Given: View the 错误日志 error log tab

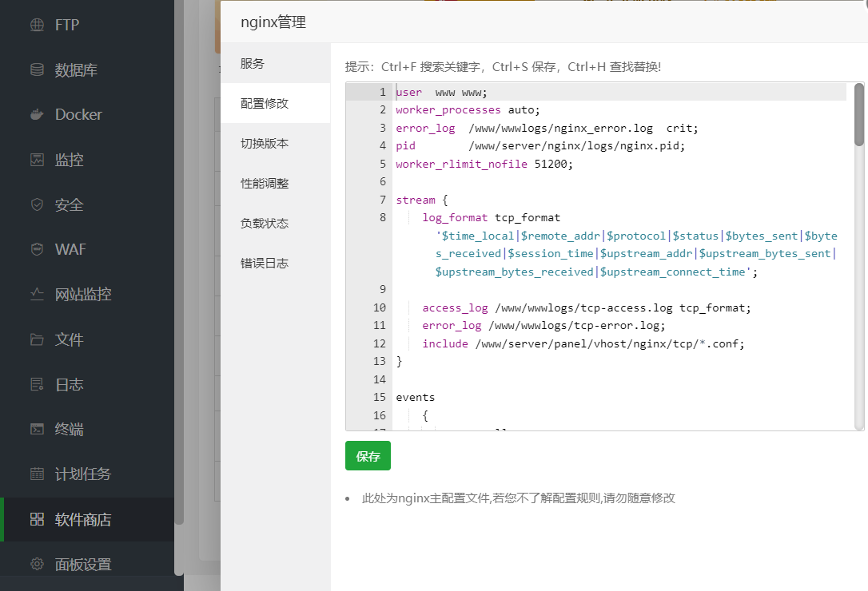Looking at the screenshot, I should (265, 263).
